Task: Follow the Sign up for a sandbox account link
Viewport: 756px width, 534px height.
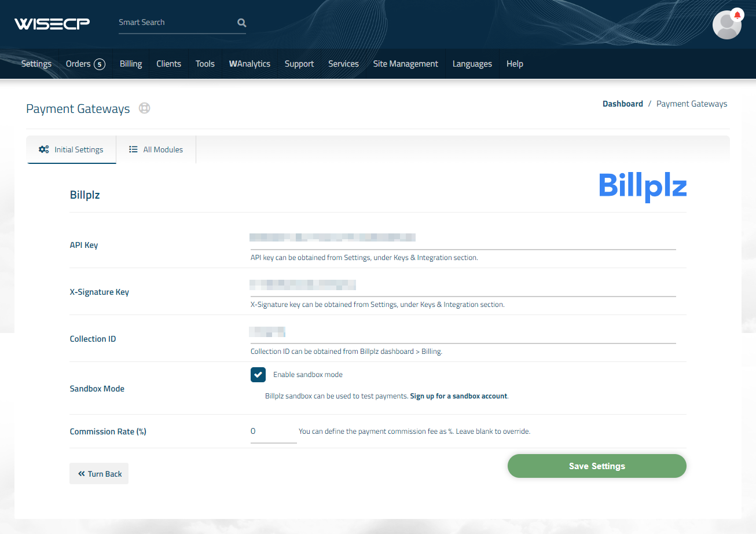Action: coord(458,396)
